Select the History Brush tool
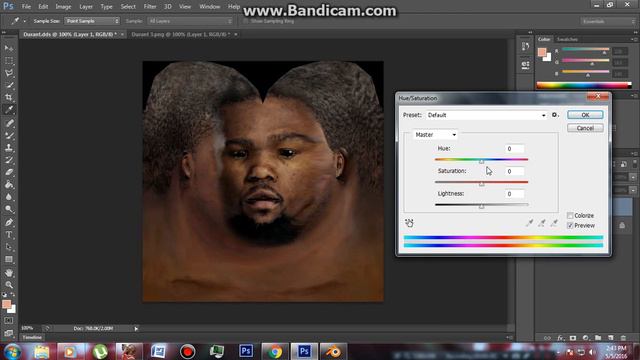Screen dimensions: 640x360 tap(9, 160)
